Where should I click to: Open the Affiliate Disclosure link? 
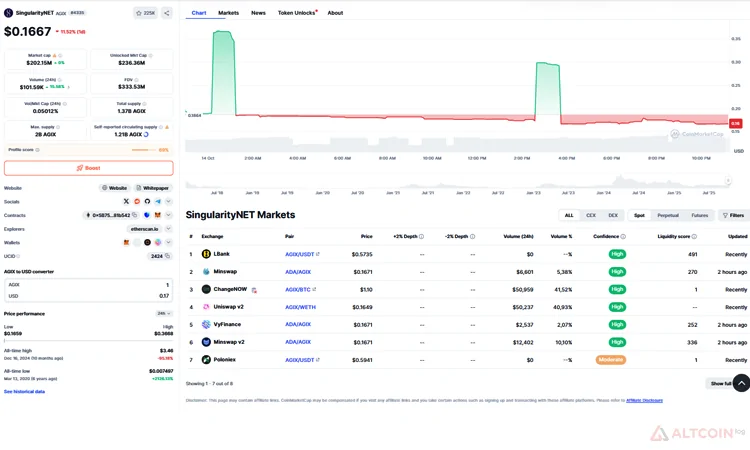click(x=644, y=400)
